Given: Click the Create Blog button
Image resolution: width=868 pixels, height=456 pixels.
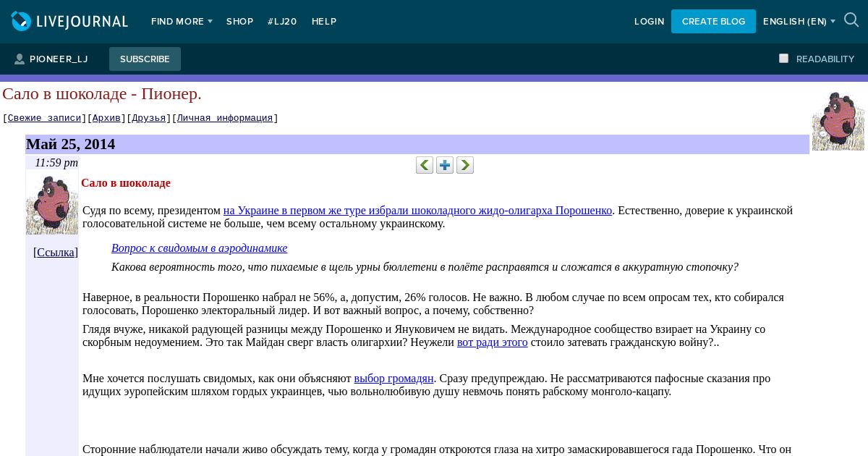Looking at the screenshot, I should point(713,22).
